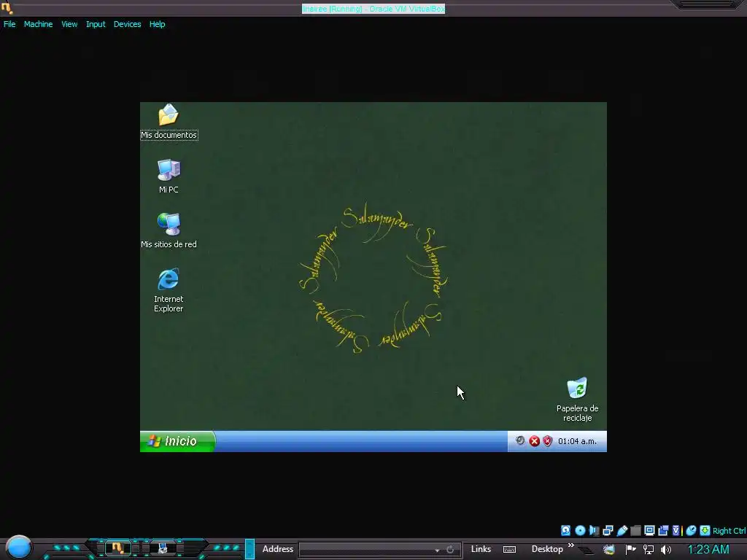Click the VirtualBox taskbar button on host

coord(117,548)
